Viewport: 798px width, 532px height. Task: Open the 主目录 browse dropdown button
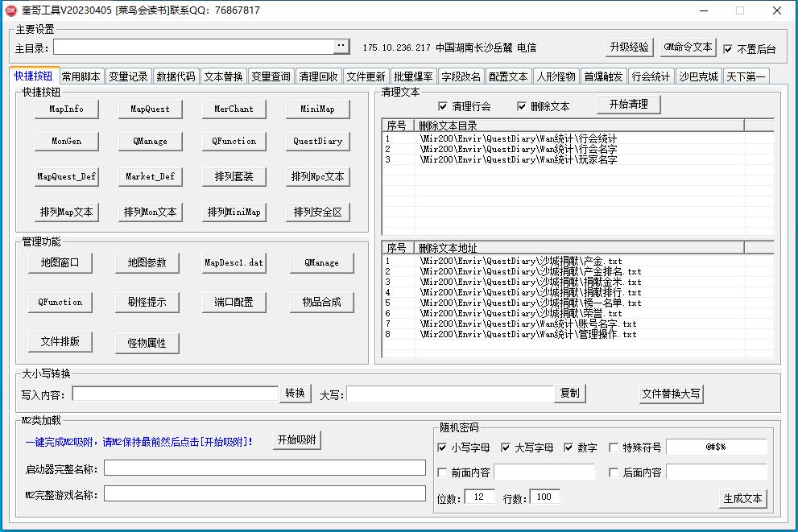[341, 46]
